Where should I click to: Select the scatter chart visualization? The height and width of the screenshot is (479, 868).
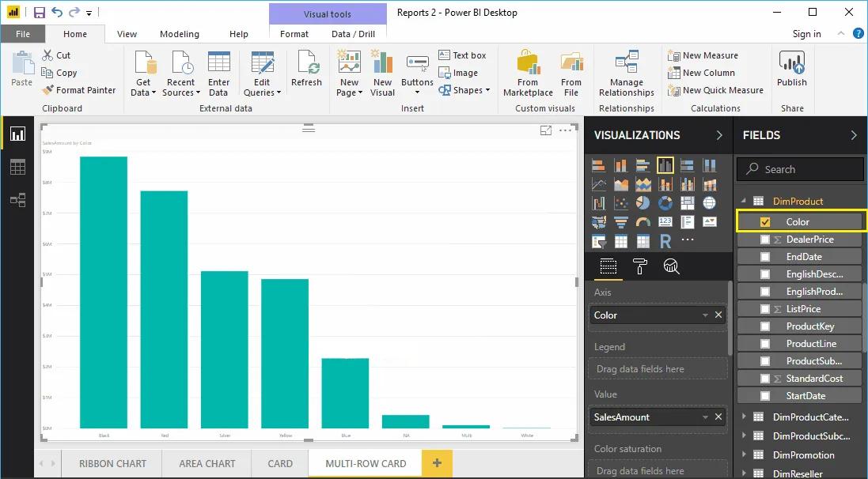pyautogui.click(x=621, y=202)
